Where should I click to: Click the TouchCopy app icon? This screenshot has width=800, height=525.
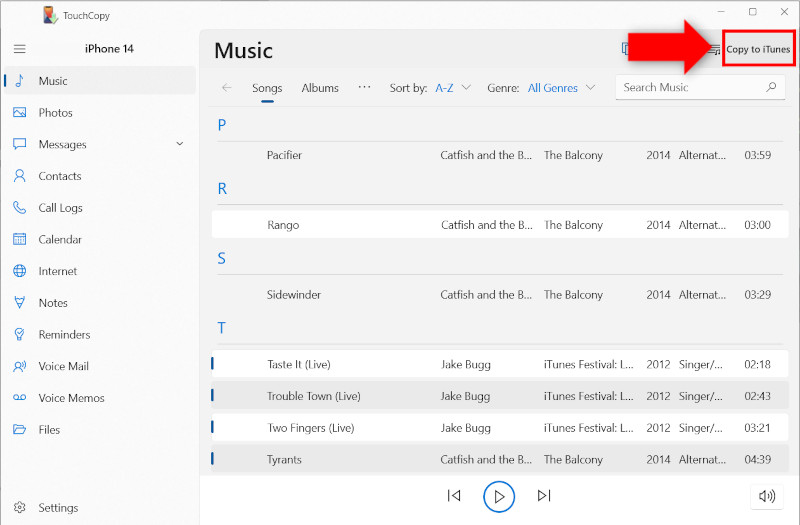[50, 15]
